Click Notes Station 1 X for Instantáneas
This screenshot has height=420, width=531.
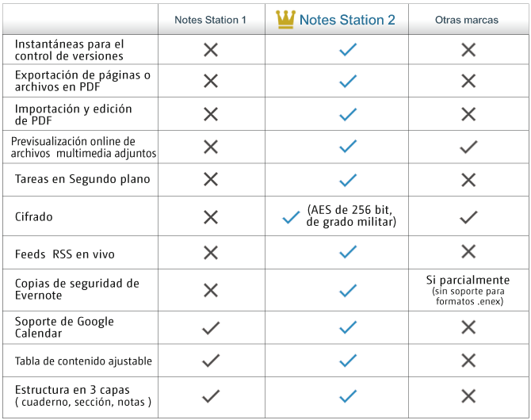210,50
